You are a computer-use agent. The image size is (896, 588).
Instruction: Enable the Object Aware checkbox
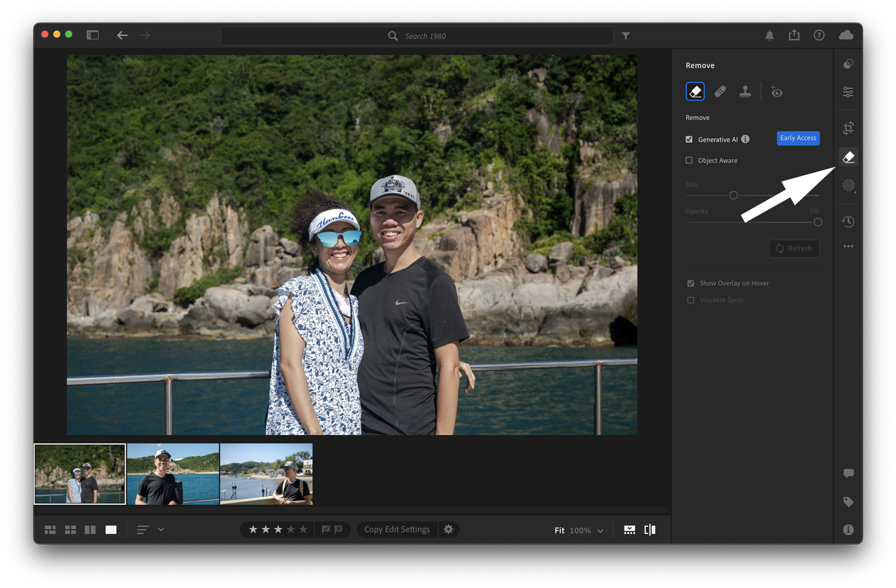click(x=689, y=160)
